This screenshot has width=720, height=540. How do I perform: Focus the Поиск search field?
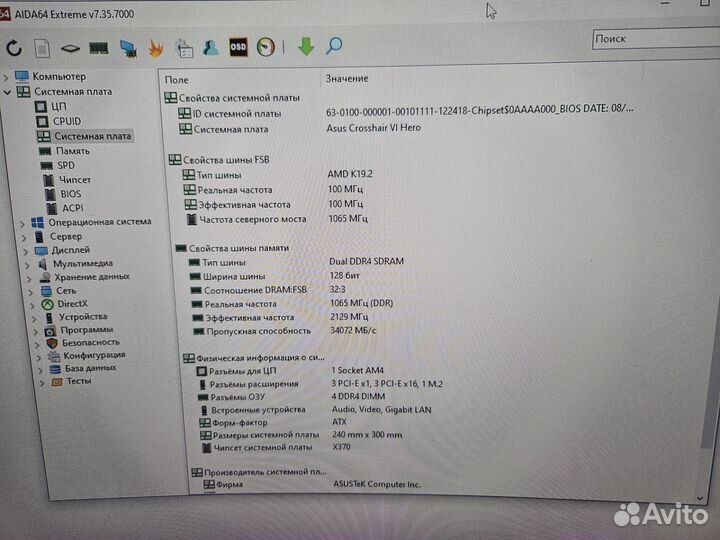(656, 39)
